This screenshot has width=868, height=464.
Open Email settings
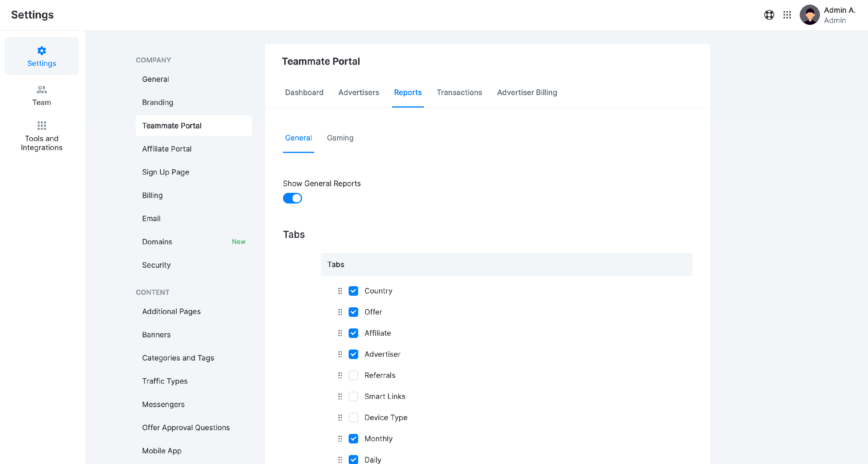pos(194,219)
